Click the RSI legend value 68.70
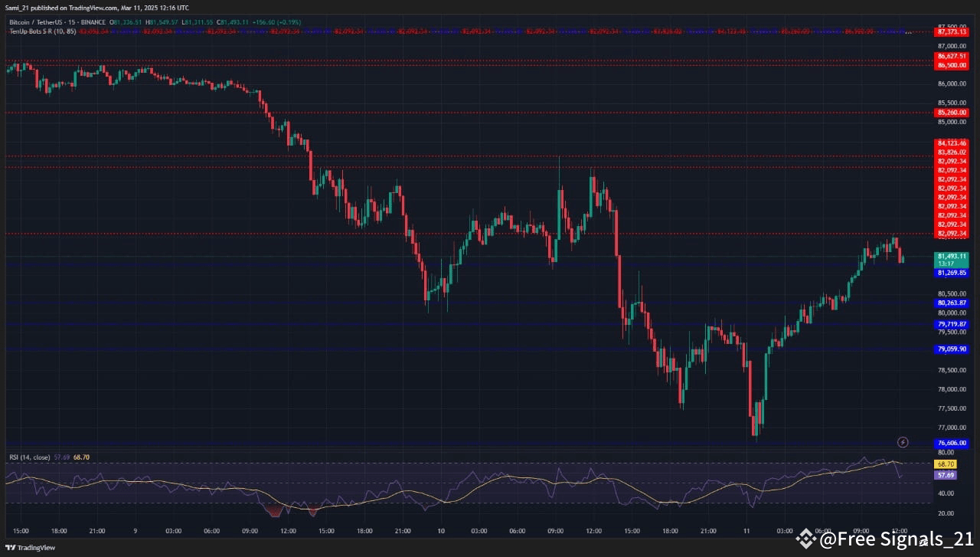 point(81,457)
